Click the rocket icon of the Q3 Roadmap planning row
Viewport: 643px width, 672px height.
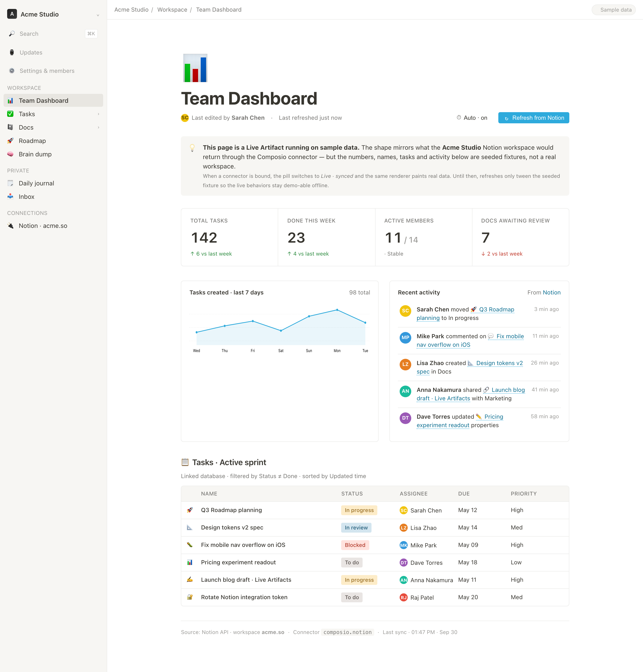[190, 510]
